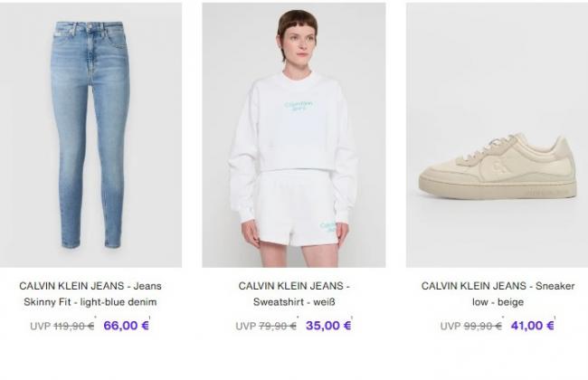The width and height of the screenshot is (588, 380).
Task: Click the Calvin Klein logo on white shorts
Action: pyautogui.click(x=327, y=226)
